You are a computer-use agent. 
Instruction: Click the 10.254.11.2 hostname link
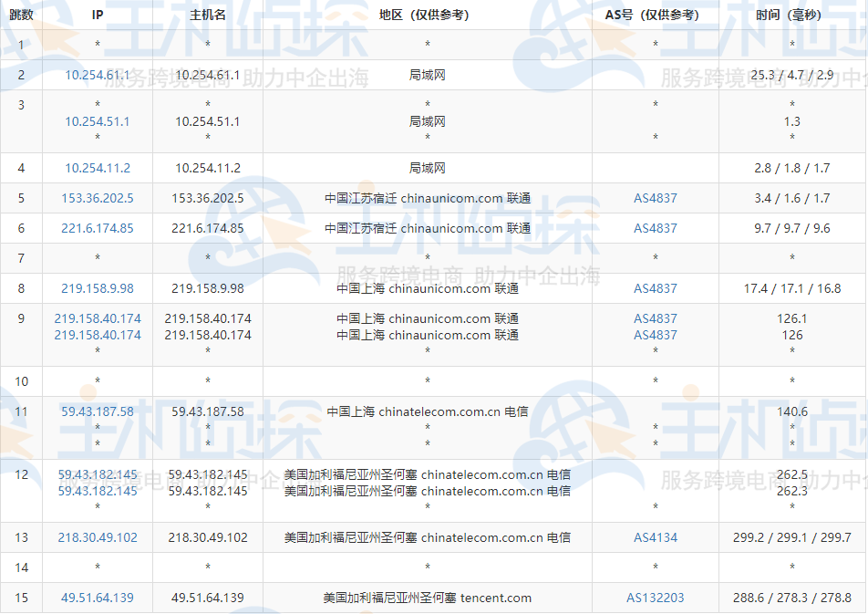[x=207, y=167]
